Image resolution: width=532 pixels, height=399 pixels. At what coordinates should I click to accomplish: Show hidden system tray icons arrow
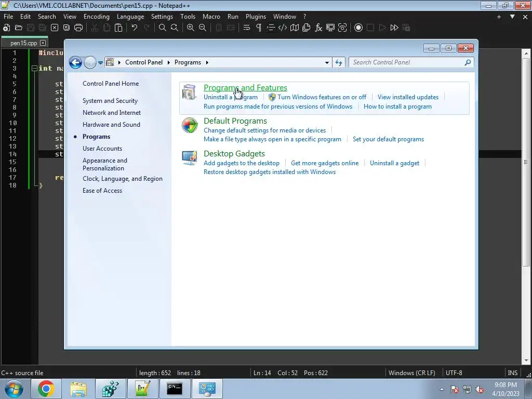(x=442, y=389)
